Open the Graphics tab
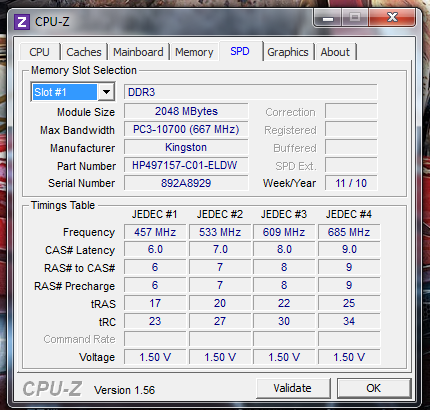Viewport: 430px width, 412px height. pyautogui.click(x=288, y=52)
